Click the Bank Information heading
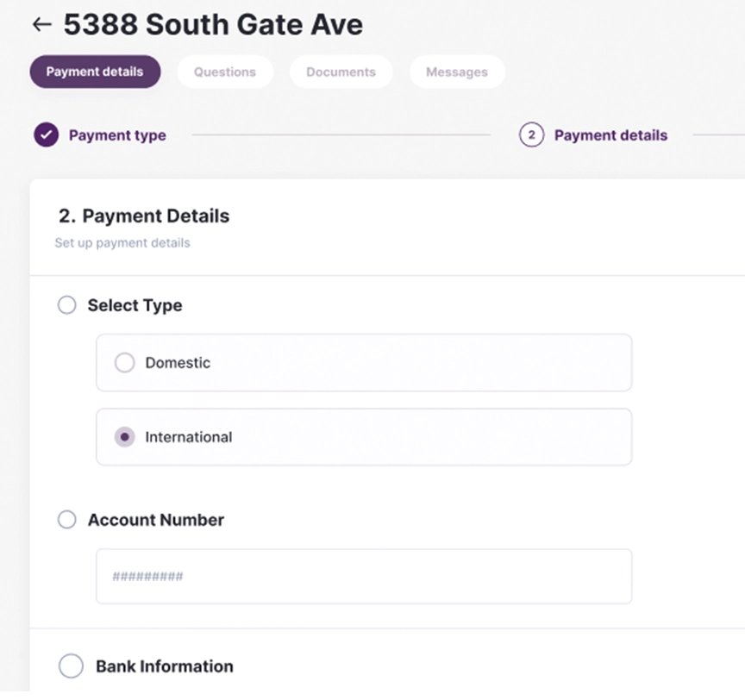The width and height of the screenshot is (745, 700). [165, 666]
